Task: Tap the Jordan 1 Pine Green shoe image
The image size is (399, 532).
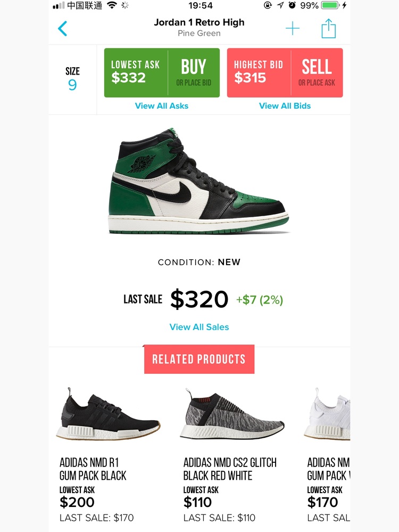Action: point(198,181)
